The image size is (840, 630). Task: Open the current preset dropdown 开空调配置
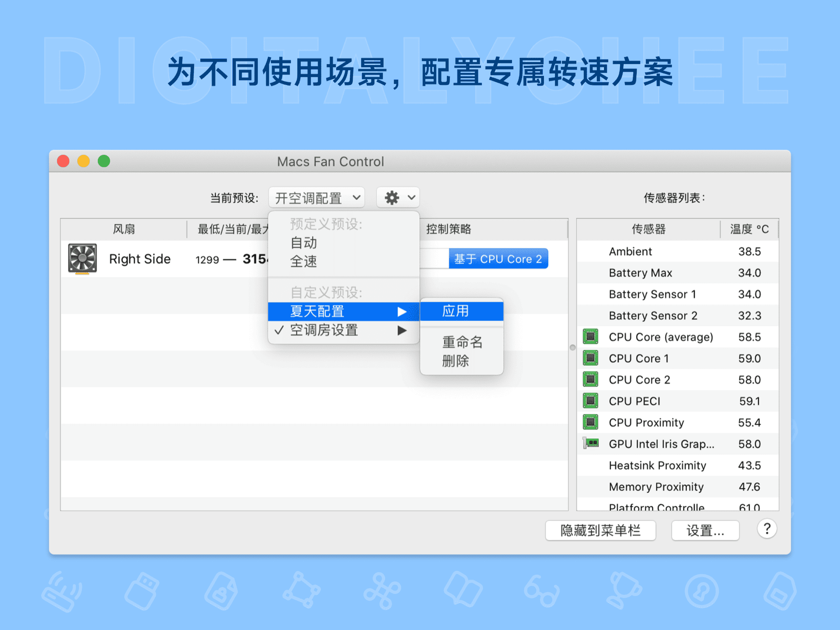point(317,197)
